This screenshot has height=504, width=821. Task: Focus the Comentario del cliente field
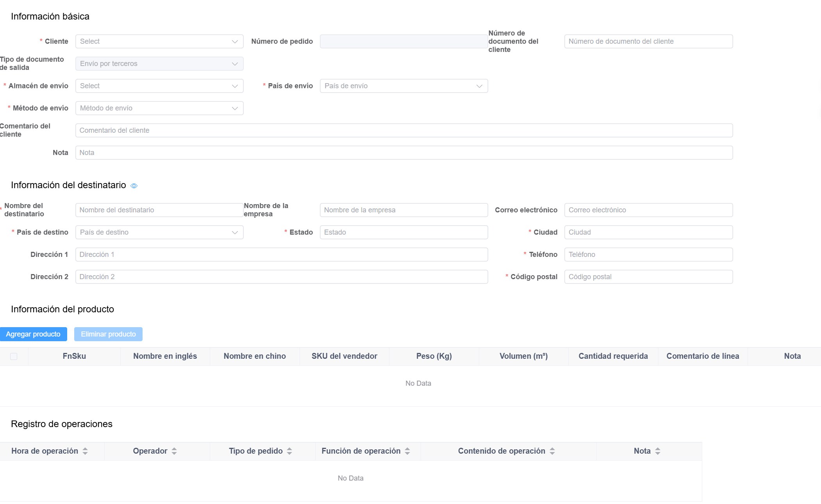[403, 130]
